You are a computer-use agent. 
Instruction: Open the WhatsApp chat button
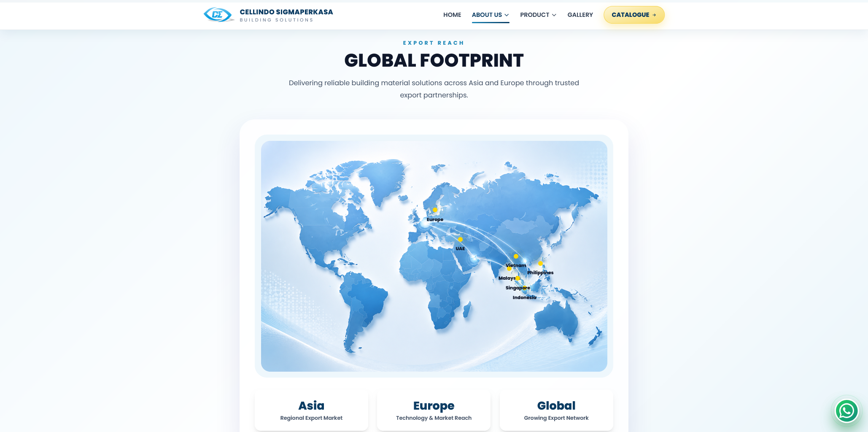[846, 411]
